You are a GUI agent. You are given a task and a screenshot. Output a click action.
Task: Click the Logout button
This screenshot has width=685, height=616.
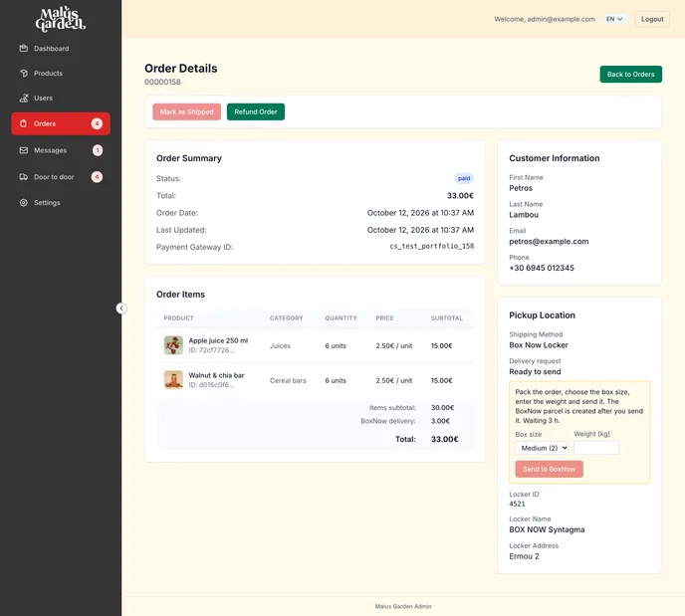[652, 19]
